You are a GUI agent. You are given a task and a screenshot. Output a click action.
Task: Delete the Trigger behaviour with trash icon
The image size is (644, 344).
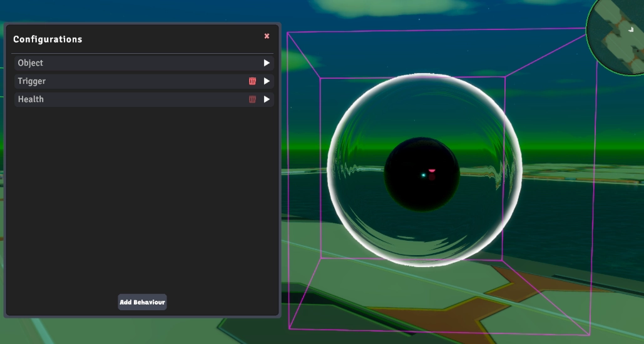(252, 81)
